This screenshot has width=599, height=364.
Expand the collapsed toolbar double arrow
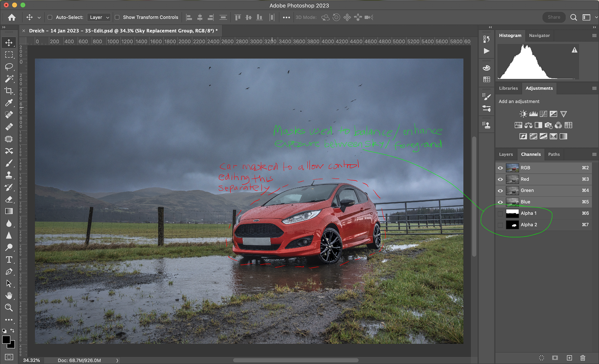click(4, 27)
